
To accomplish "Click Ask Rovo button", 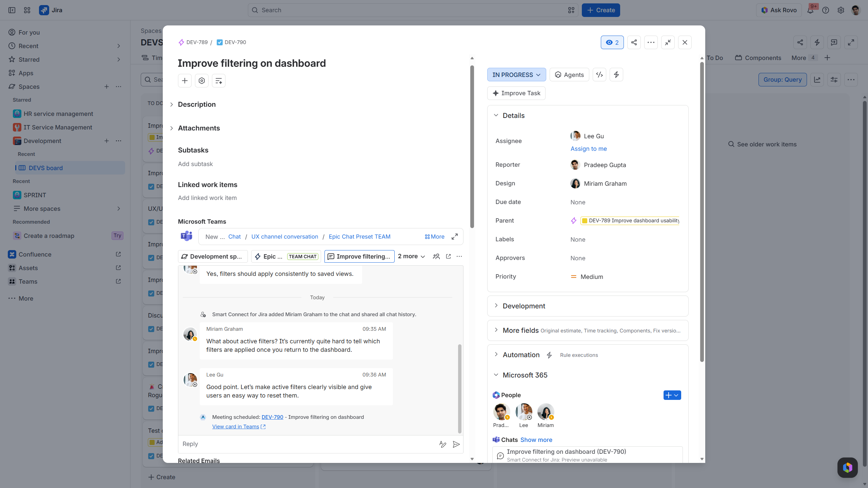I will coord(779,10).
